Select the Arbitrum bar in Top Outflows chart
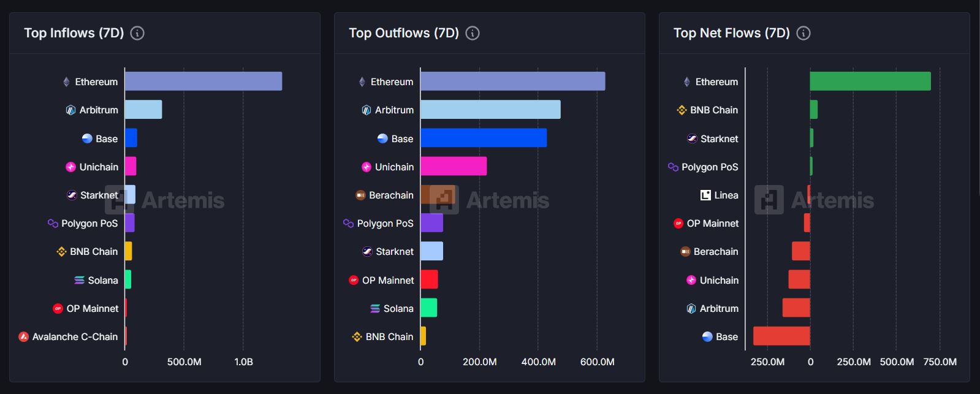 pos(490,110)
